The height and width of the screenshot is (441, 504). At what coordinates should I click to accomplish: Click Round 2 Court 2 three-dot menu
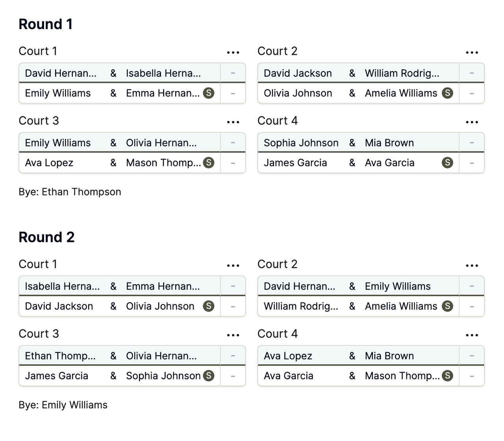[x=472, y=266]
